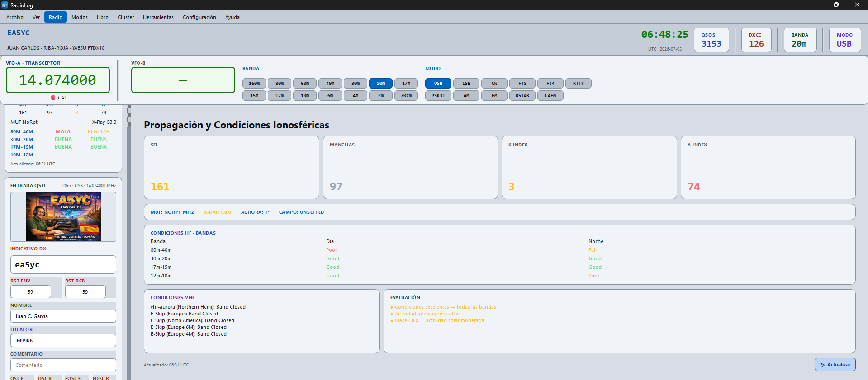
Task: Click the refresh icon on Actualizar button
Action: (822, 365)
